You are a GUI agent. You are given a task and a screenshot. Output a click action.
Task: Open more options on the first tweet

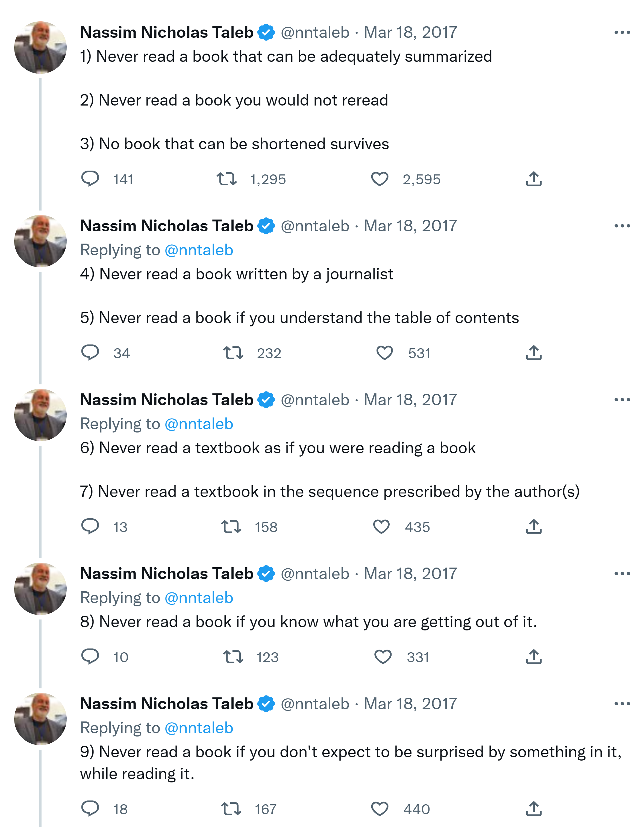coord(622,33)
